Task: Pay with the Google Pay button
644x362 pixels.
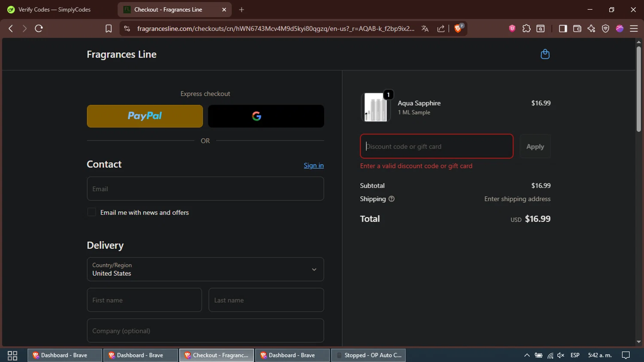Action: tap(266, 116)
